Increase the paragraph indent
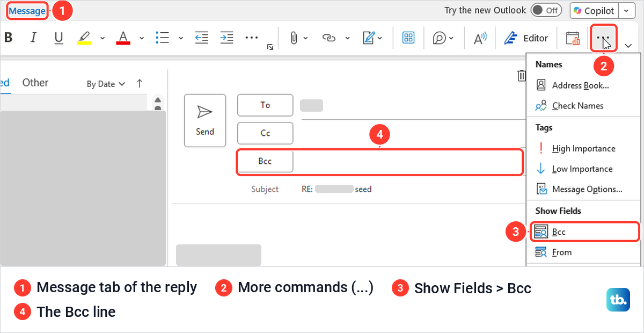 pyautogui.click(x=227, y=38)
